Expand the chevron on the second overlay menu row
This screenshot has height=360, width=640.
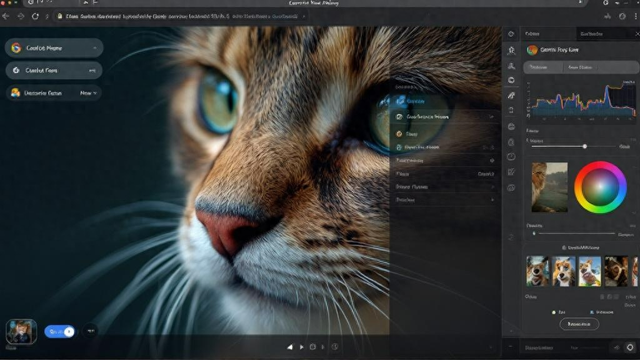(x=491, y=117)
